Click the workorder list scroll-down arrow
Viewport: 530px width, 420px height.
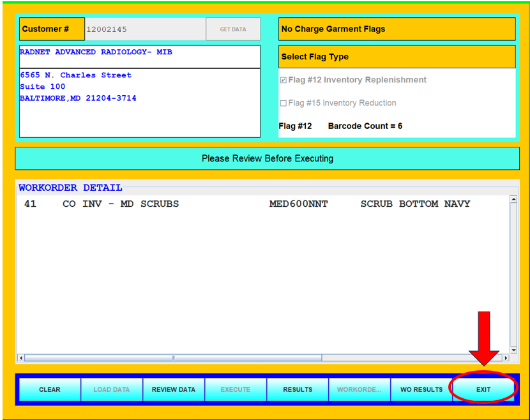pyautogui.click(x=513, y=350)
